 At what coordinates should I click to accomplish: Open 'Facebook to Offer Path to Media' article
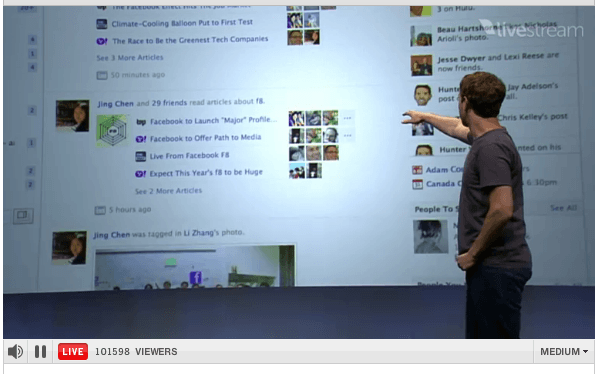click(205, 138)
